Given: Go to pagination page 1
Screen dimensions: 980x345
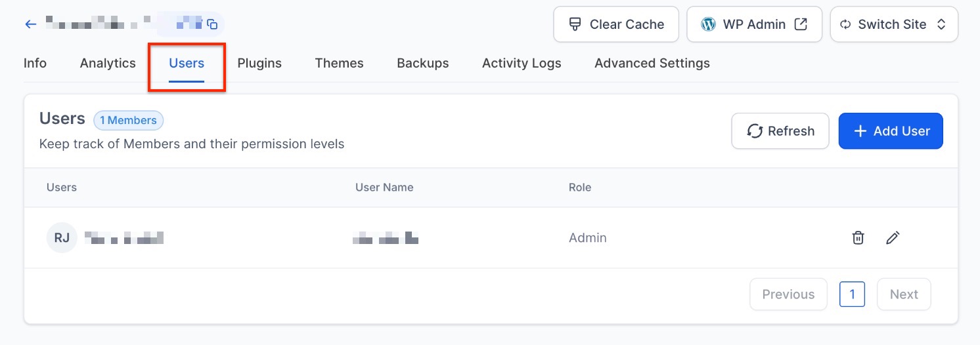Looking at the screenshot, I should [x=852, y=294].
